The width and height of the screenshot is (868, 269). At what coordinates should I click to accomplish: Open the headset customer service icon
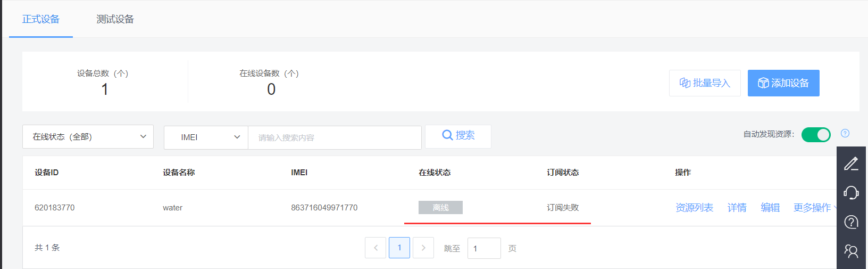pos(851,192)
